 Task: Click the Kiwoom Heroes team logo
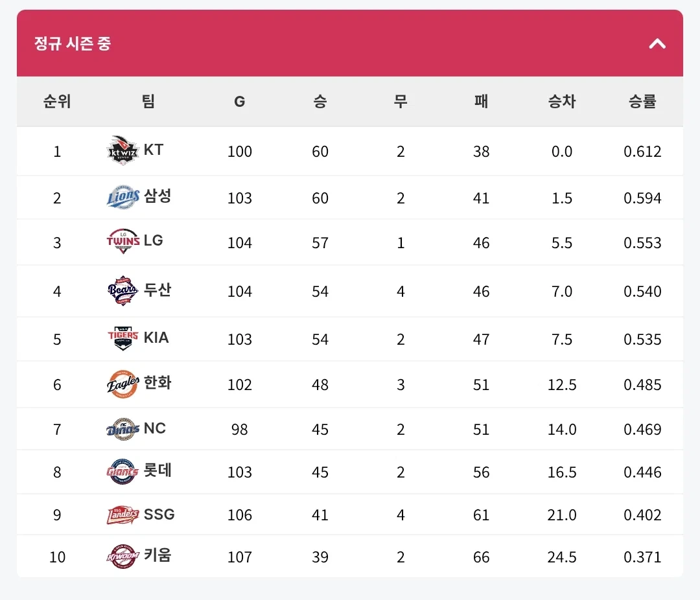click(x=122, y=557)
